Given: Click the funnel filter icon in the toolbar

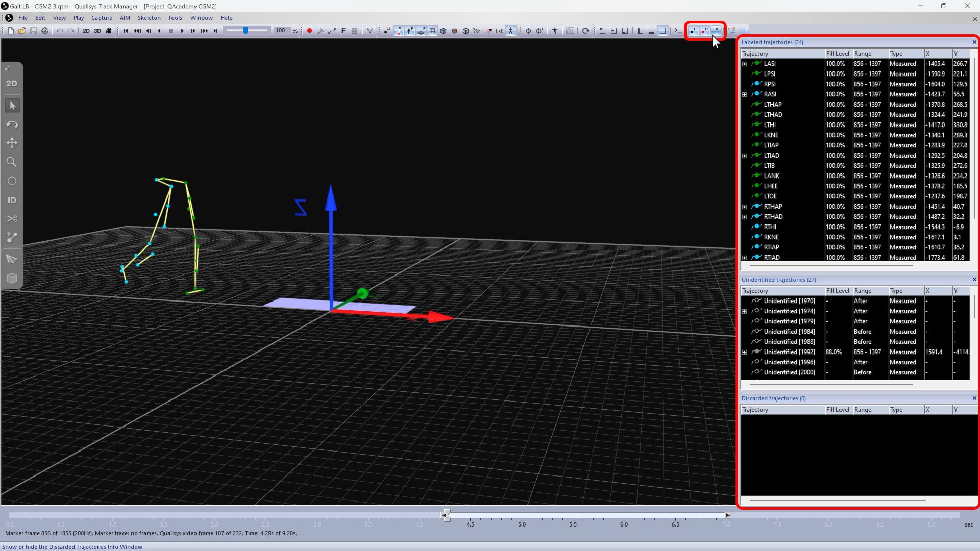Looking at the screenshot, I should coord(370,31).
